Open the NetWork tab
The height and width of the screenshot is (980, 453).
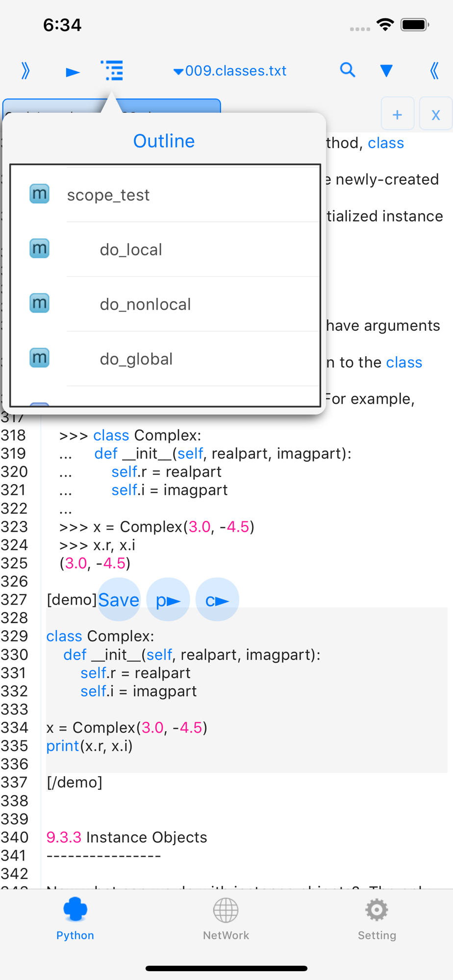tap(226, 919)
